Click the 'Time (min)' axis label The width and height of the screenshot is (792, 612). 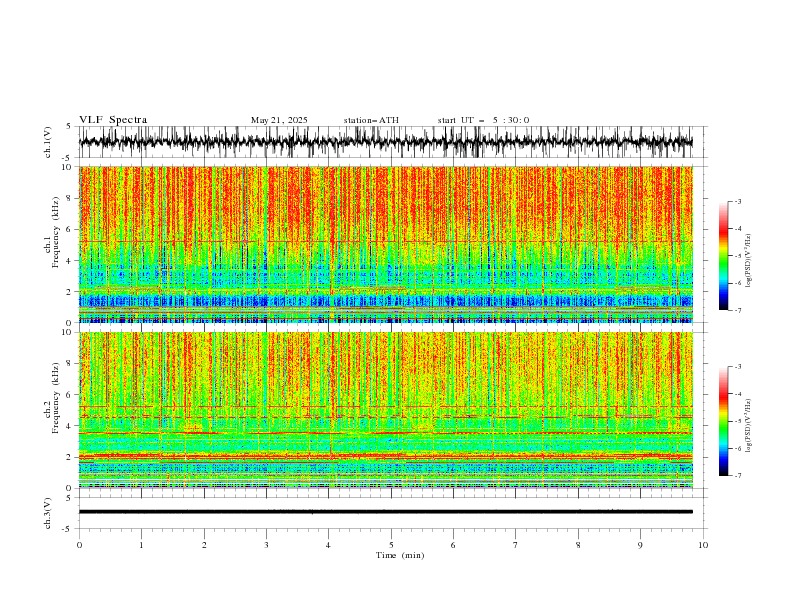pyautogui.click(x=400, y=555)
